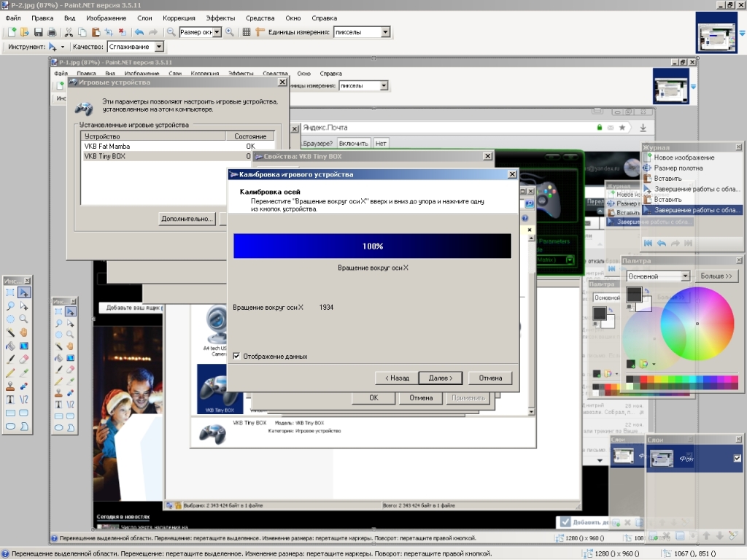Expand the Основной color selector in Палитра

coord(685,276)
